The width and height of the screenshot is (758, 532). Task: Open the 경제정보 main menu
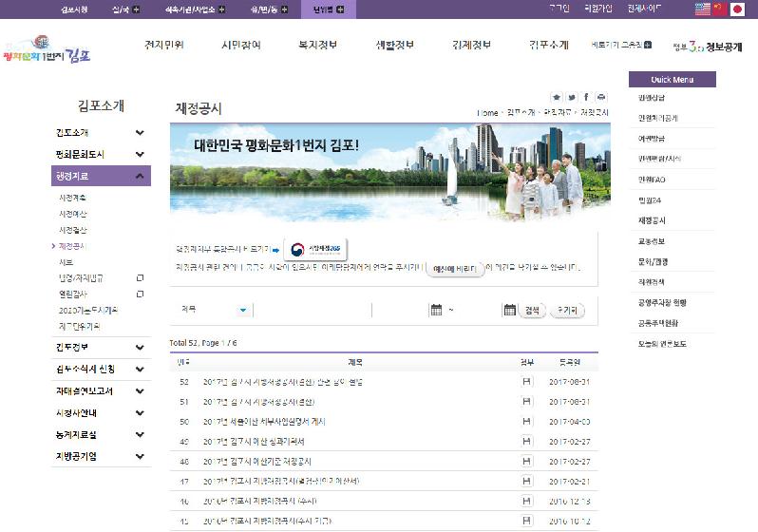(467, 45)
